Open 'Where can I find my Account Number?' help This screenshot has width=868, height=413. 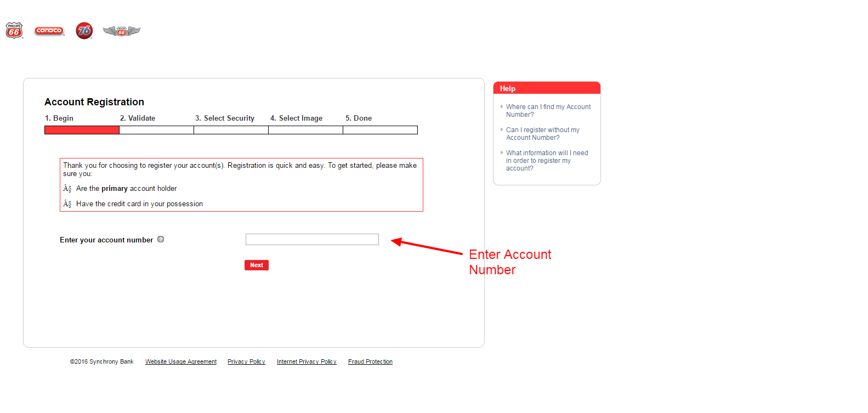[x=548, y=111]
